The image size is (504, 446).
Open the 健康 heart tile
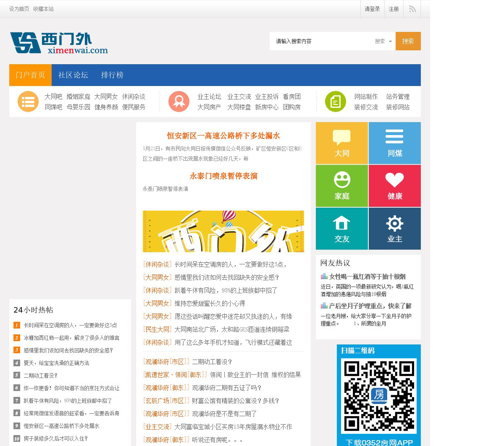tap(395, 186)
